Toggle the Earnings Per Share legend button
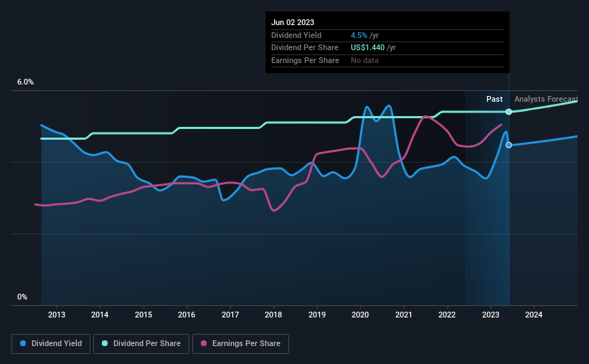This screenshot has width=589, height=364. pos(241,344)
